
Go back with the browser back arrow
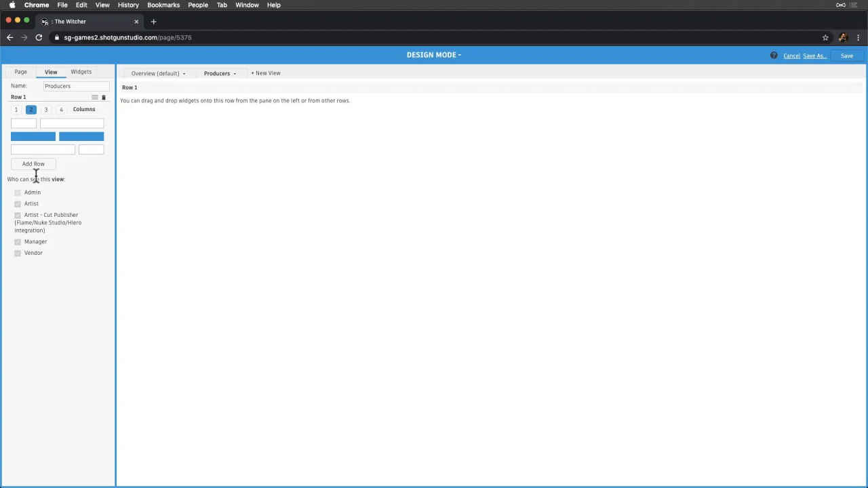[x=9, y=37]
